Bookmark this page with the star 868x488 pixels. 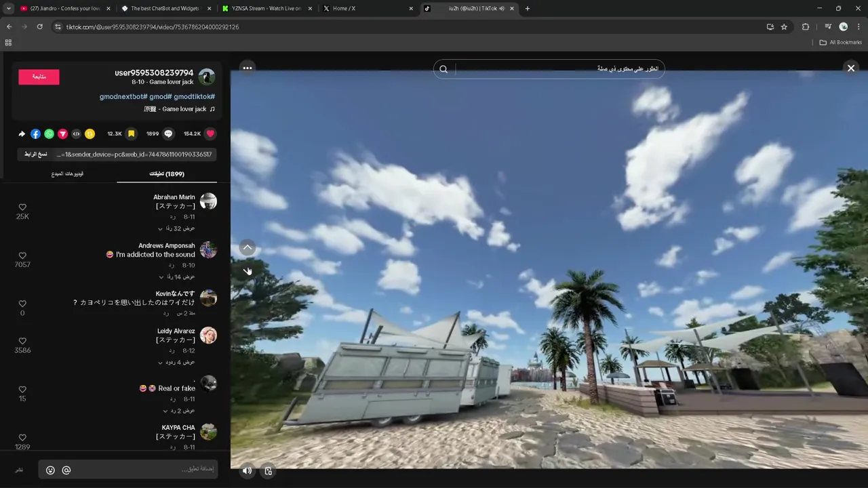pos(785,26)
